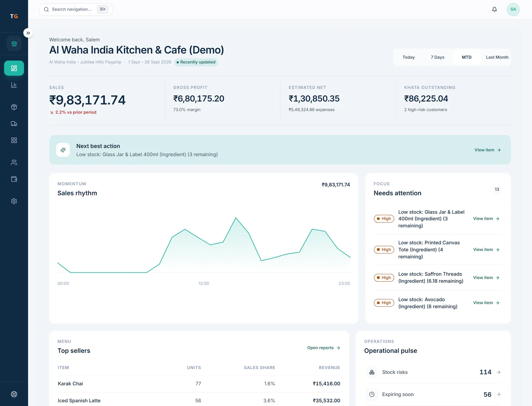The width and height of the screenshot is (532, 406).
Task: View item for Printed Canvas Tote alert
Action: click(486, 250)
